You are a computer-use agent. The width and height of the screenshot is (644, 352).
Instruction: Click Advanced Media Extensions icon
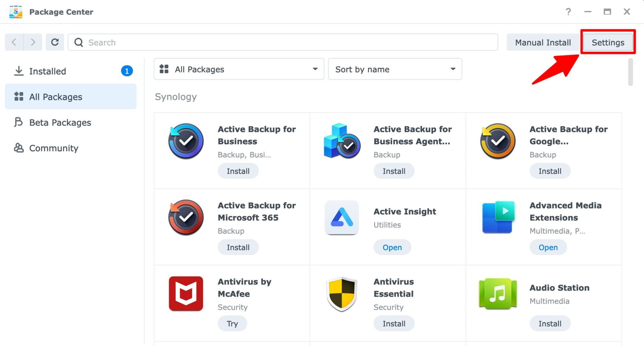[x=497, y=217]
